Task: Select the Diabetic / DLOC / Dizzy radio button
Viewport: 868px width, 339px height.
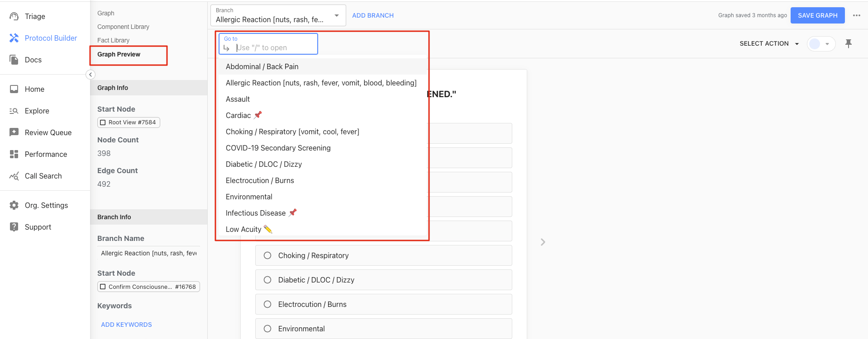Action: pyautogui.click(x=267, y=280)
